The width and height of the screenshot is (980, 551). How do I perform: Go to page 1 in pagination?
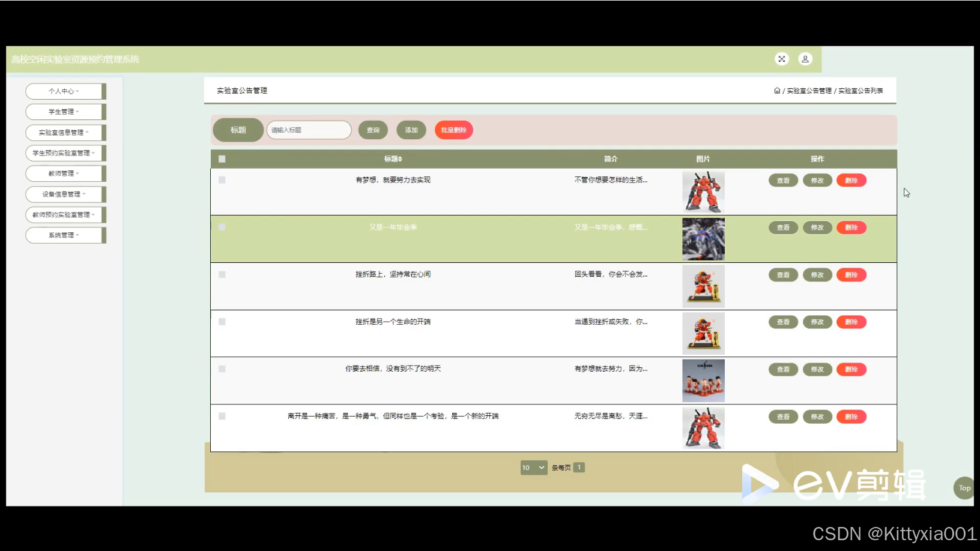579,468
